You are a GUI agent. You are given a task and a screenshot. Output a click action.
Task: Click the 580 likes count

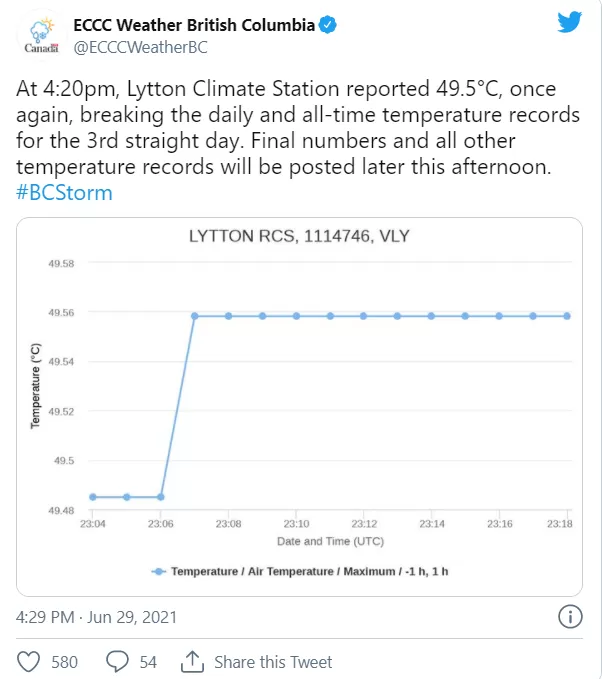65,662
